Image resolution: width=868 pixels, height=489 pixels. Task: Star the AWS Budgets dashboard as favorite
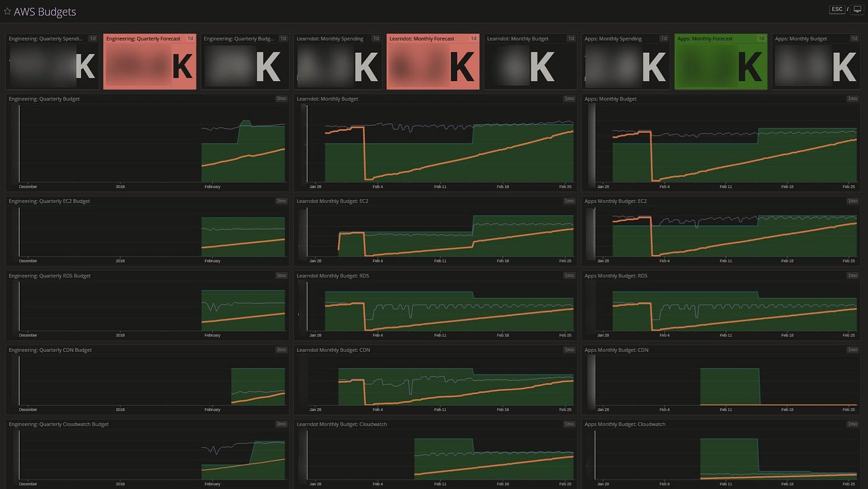click(7, 12)
